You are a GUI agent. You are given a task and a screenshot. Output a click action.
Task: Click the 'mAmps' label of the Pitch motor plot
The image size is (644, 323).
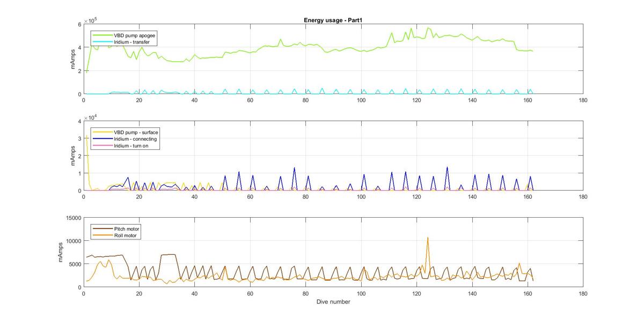60,253
